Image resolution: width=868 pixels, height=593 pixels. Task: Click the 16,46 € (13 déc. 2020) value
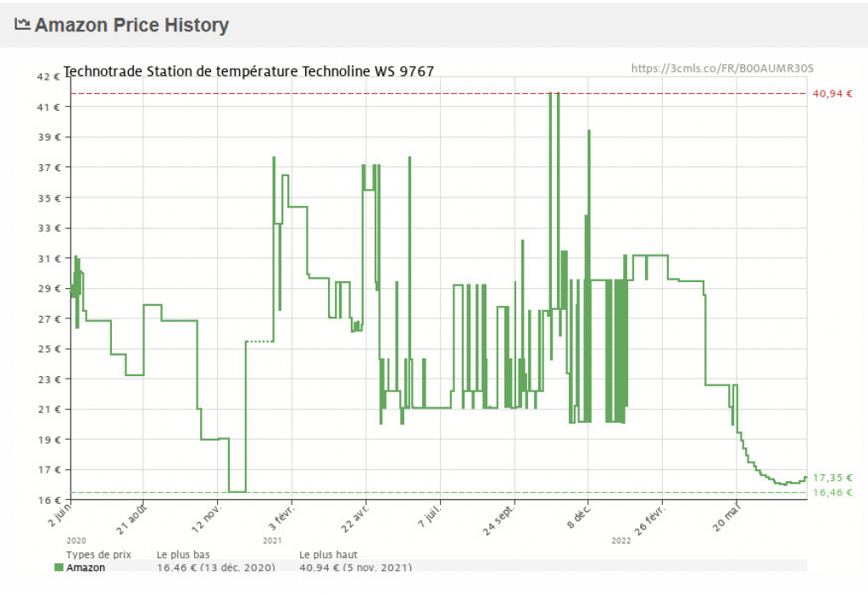coord(216,568)
